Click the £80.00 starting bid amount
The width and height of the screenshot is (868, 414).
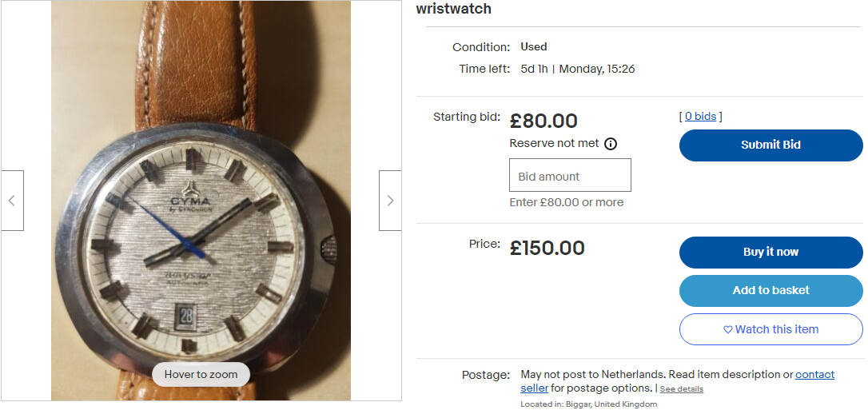click(543, 121)
